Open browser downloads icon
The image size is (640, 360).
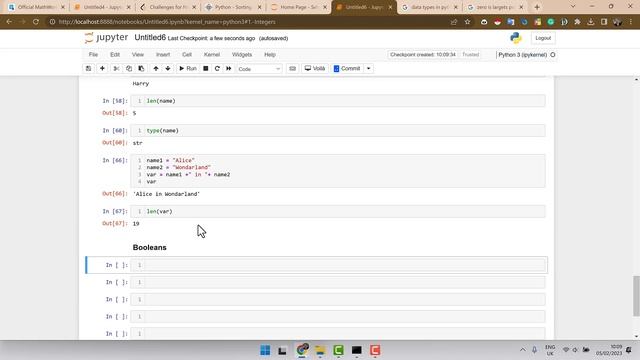[591, 22]
